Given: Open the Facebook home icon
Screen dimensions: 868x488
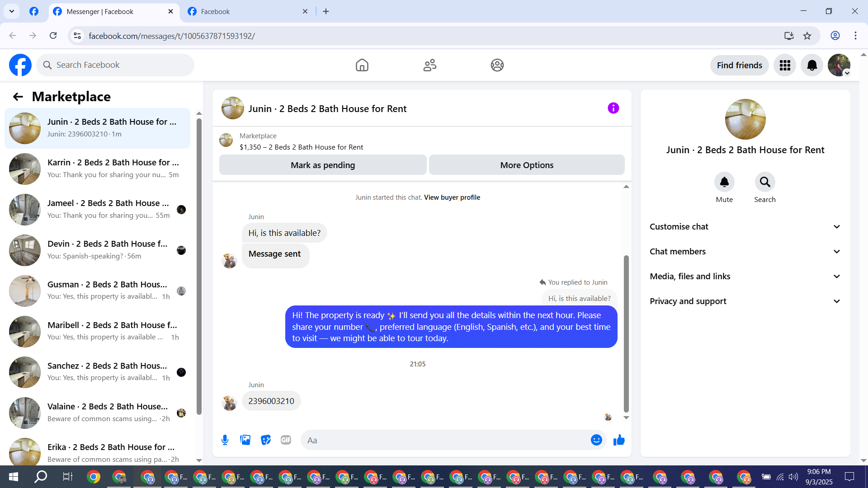Looking at the screenshot, I should 362,65.
